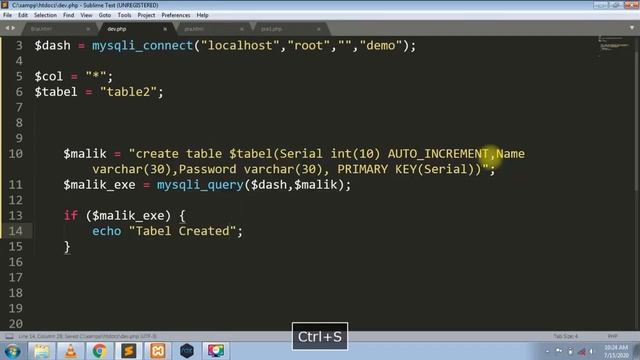Screen dimensions: 640x360
Task: Open the Help menu
Action: point(202,15)
